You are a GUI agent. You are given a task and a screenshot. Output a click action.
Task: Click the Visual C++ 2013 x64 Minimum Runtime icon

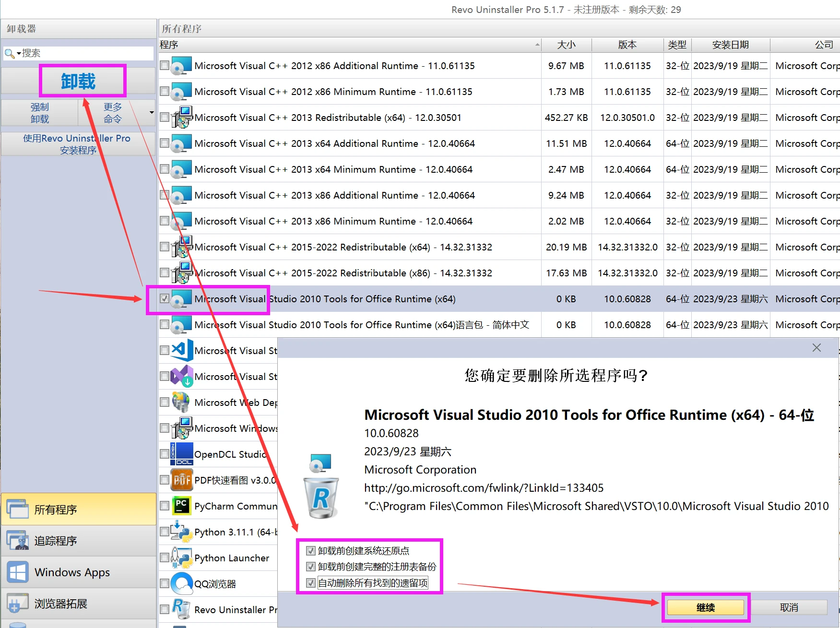coord(182,169)
